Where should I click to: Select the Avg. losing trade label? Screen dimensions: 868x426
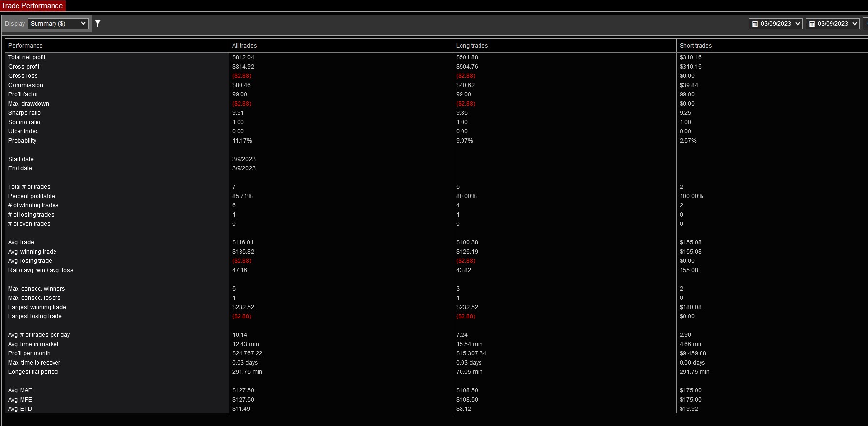(30, 261)
